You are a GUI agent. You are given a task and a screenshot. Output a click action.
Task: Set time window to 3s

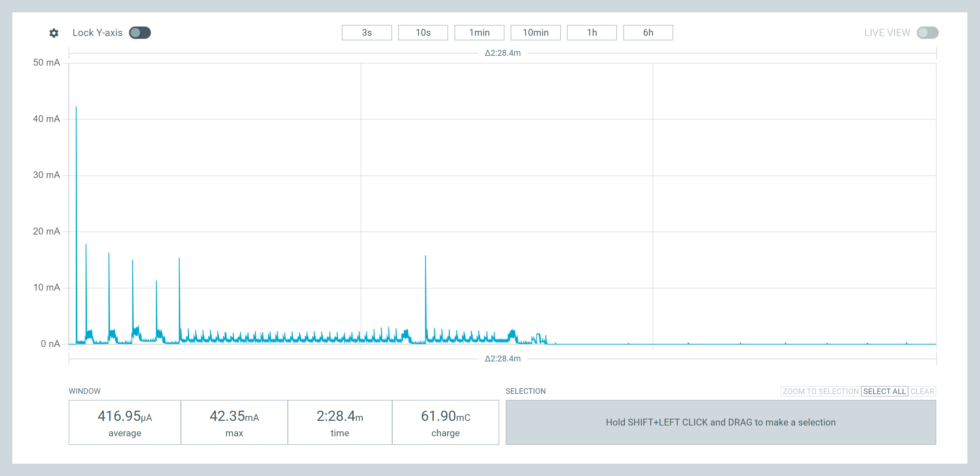click(367, 33)
